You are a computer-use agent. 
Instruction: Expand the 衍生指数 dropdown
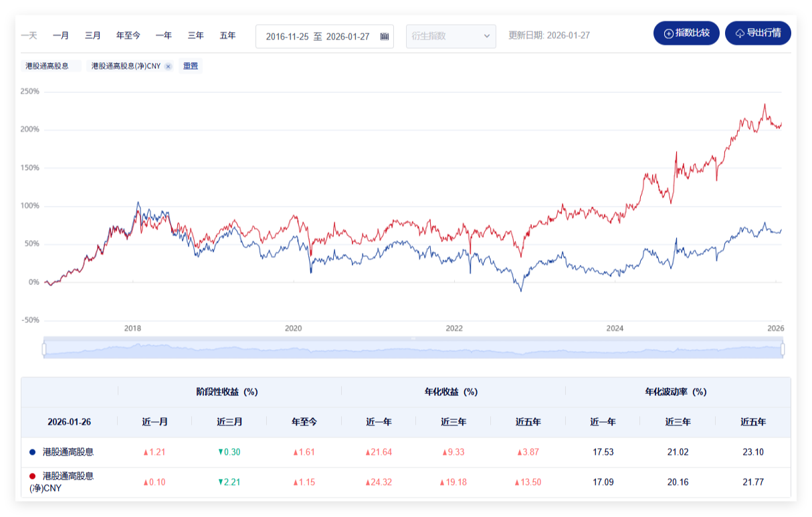(x=451, y=36)
